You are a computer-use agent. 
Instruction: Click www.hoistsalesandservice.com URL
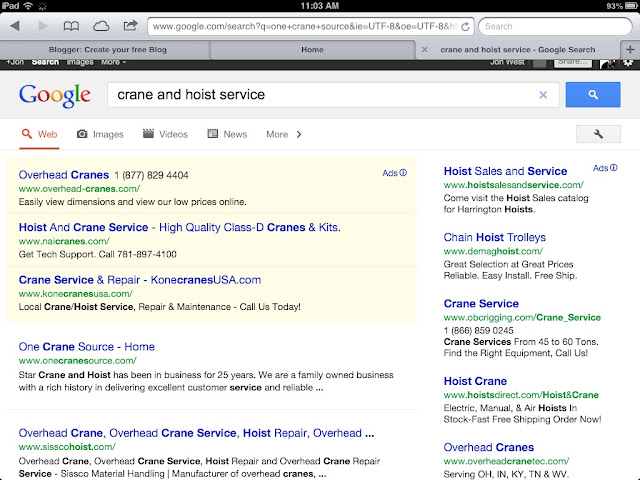coord(513,185)
